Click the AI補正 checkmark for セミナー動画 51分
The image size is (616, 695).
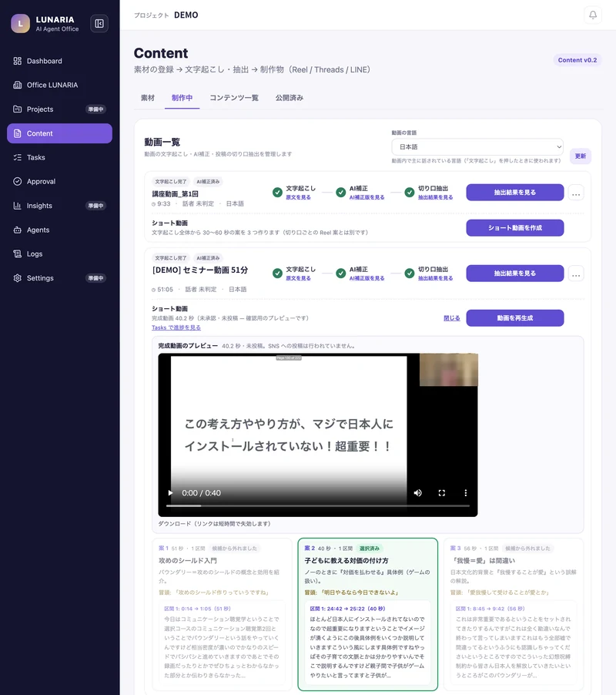click(340, 274)
